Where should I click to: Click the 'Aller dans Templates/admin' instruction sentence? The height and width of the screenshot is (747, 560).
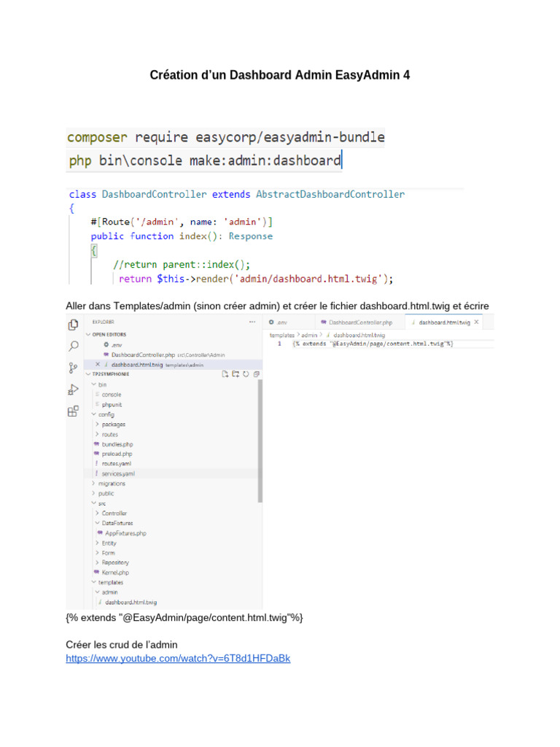click(x=277, y=306)
